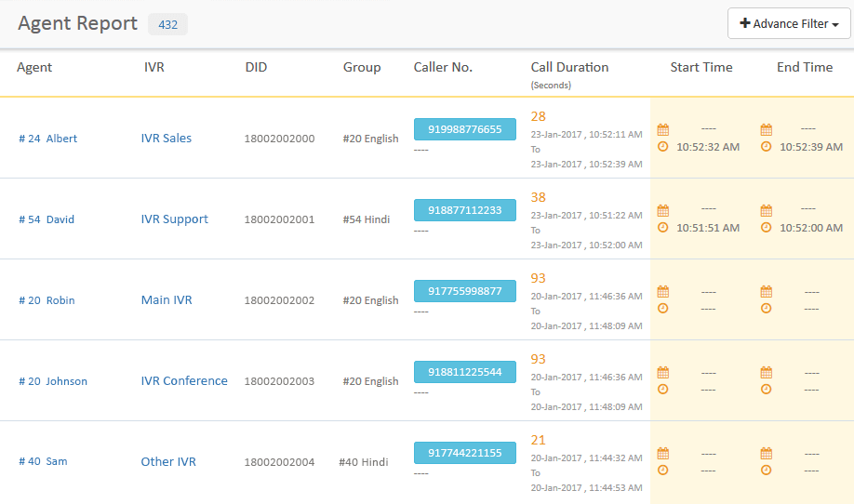The height and width of the screenshot is (504, 854).
Task: Click caller number 918877112233
Action: [464, 210]
